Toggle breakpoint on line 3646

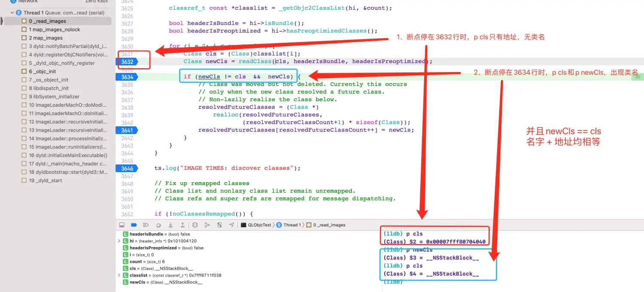pos(127,168)
